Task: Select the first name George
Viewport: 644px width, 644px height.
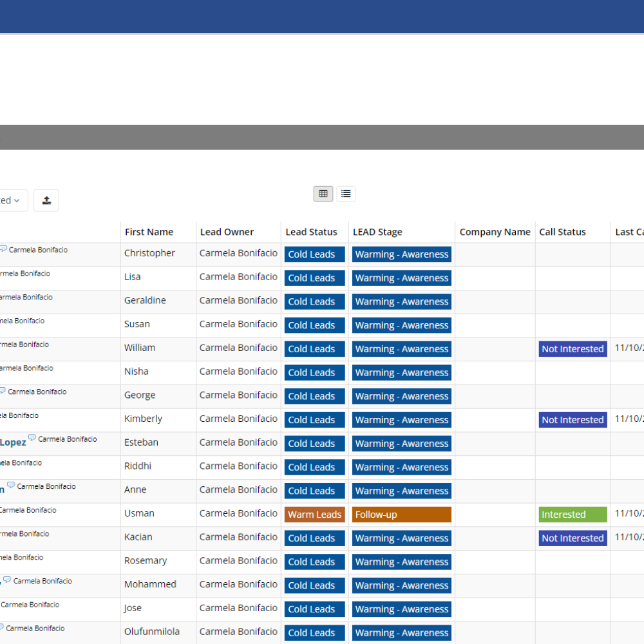Action: pyautogui.click(x=140, y=395)
